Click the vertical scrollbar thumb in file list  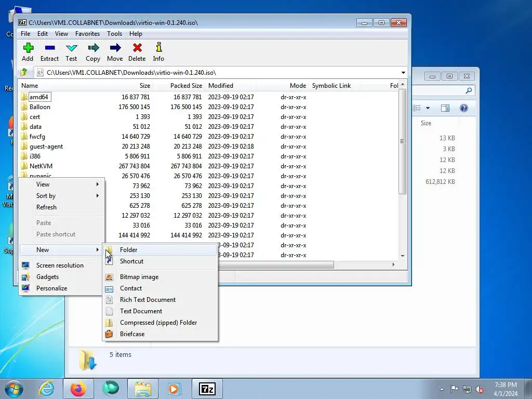403,141
